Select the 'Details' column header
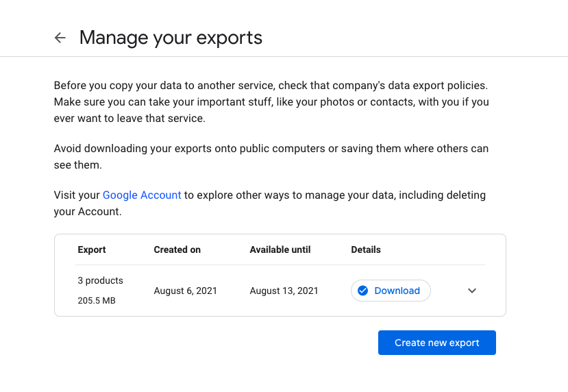The width and height of the screenshot is (568, 392). 366,249
